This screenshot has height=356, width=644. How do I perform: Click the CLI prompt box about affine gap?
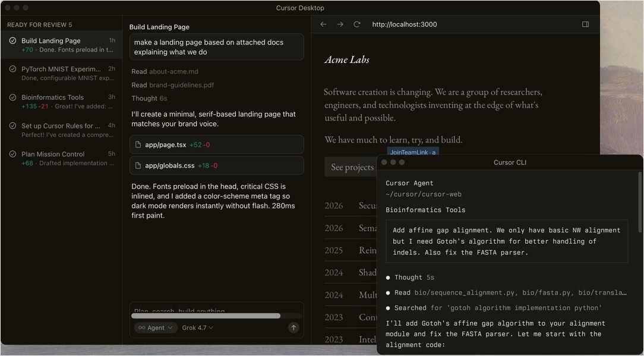507,241
